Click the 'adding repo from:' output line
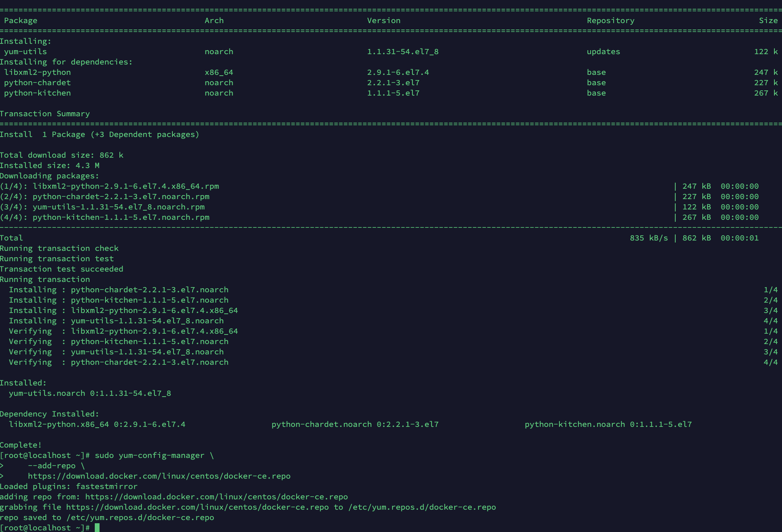The width and height of the screenshot is (782, 532). pyautogui.click(x=174, y=497)
